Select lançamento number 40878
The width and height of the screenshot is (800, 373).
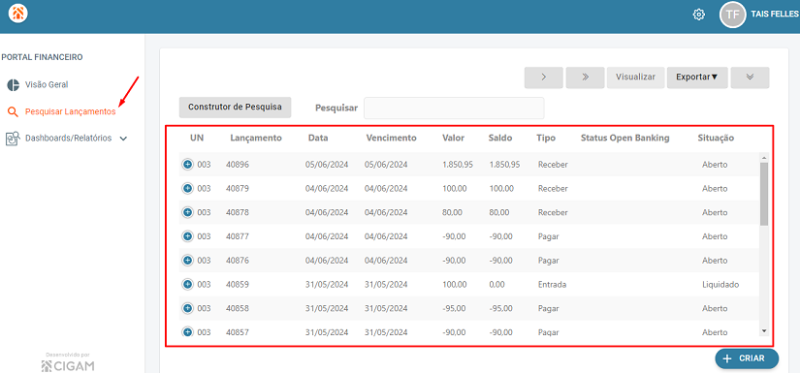tap(238, 213)
